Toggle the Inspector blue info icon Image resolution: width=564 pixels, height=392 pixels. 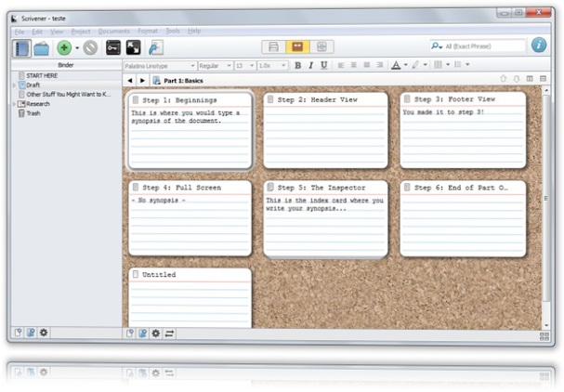pyautogui.click(x=539, y=46)
